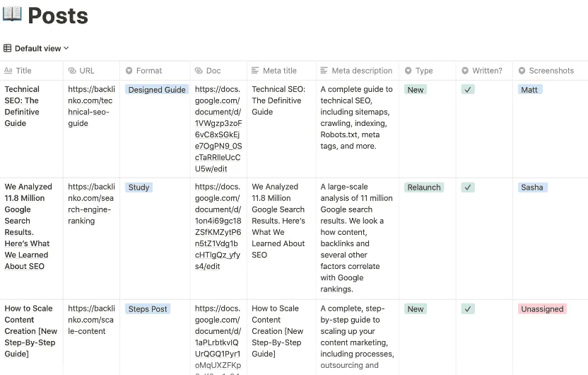Follow the backlinko.com/technical-seo-guide URL
This screenshot has width=588, height=375.
click(x=91, y=106)
